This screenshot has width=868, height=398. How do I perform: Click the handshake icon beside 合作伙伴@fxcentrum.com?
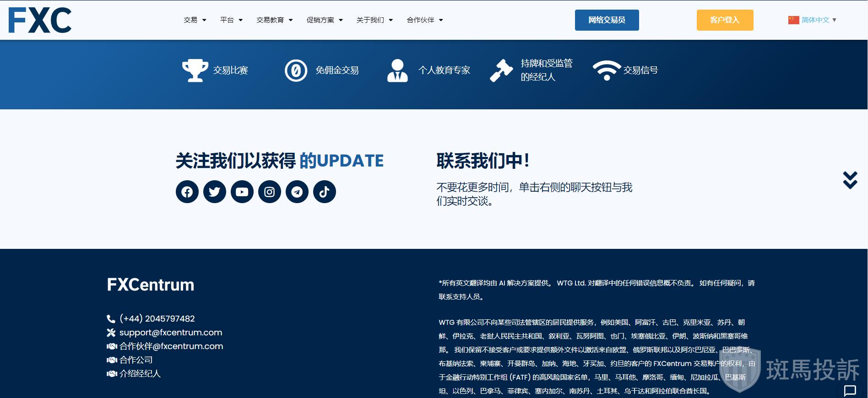click(112, 346)
